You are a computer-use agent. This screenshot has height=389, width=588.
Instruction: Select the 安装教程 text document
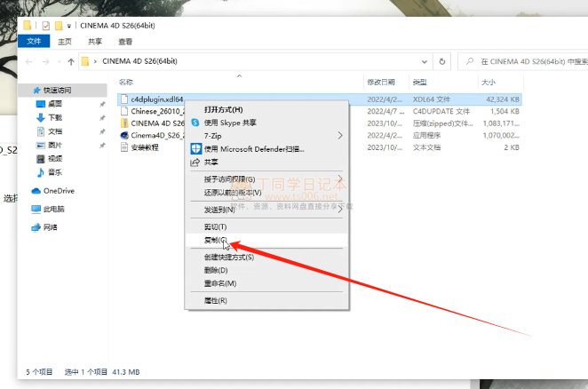[145, 147]
